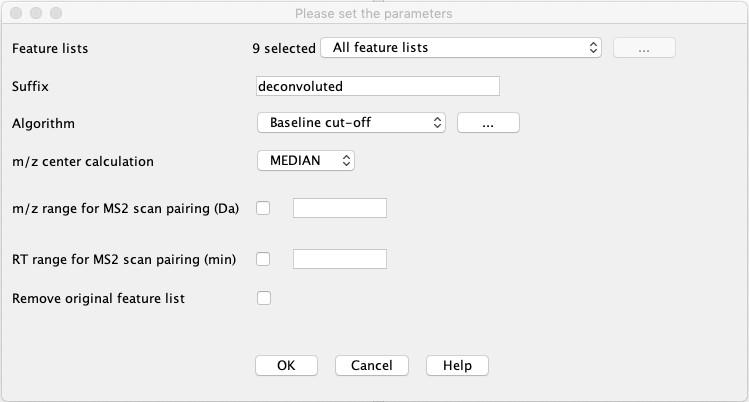Enable m/z range for MS2 scan pairing
749x402 pixels.
point(264,208)
